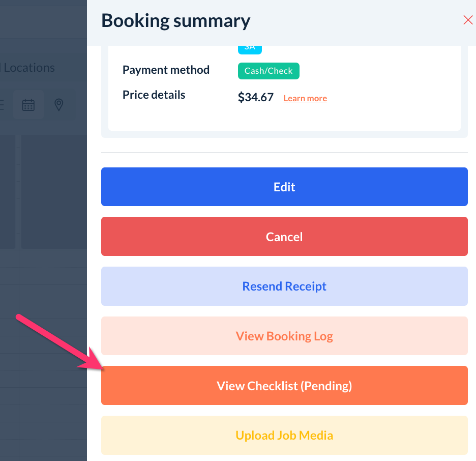Click the $34.67 price amount
Image resolution: width=476 pixels, height=461 pixels.
[256, 97]
